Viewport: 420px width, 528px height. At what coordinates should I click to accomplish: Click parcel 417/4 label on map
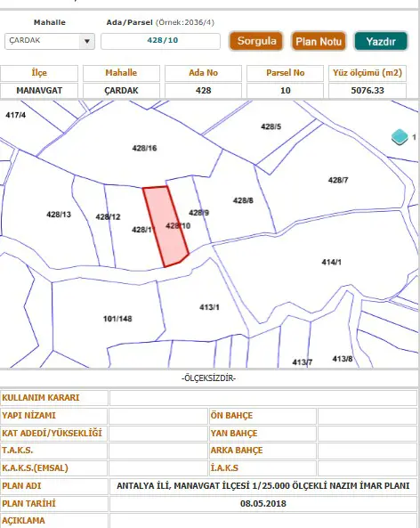tap(15, 115)
